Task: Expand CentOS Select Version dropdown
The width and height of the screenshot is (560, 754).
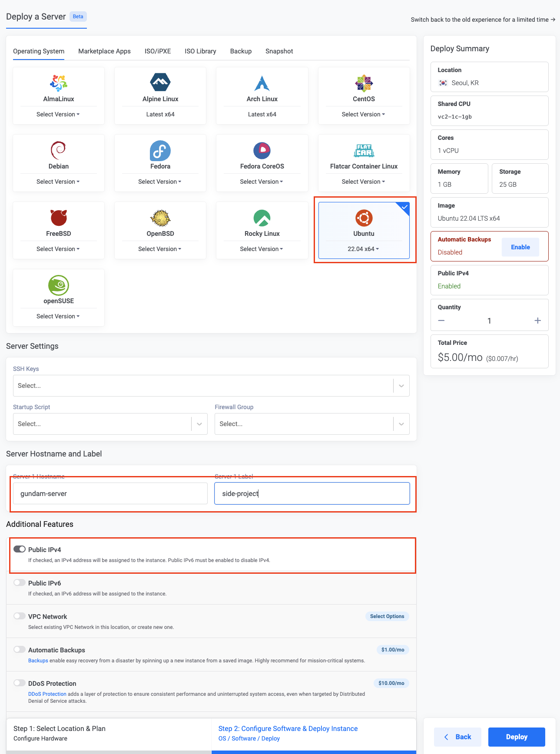Action: coord(364,114)
